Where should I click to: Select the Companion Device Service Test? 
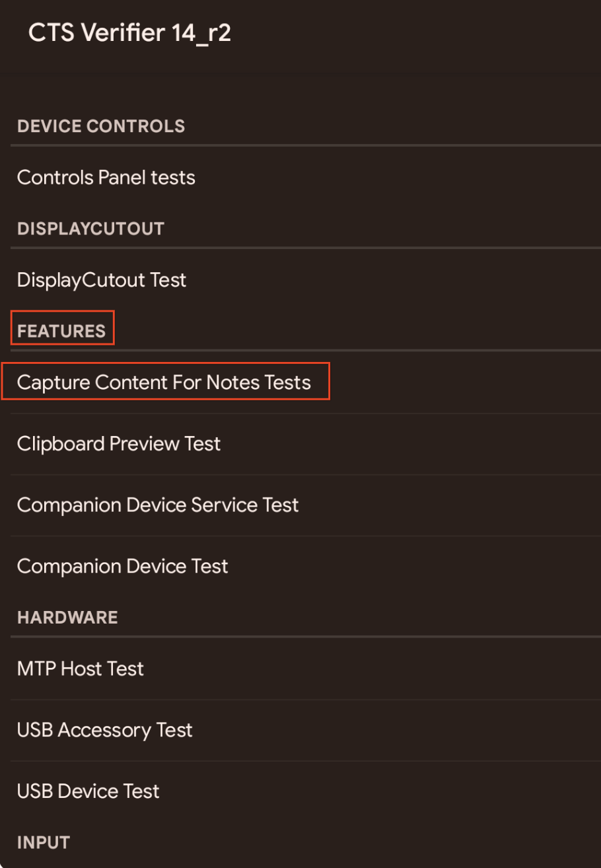pos(158,505)
